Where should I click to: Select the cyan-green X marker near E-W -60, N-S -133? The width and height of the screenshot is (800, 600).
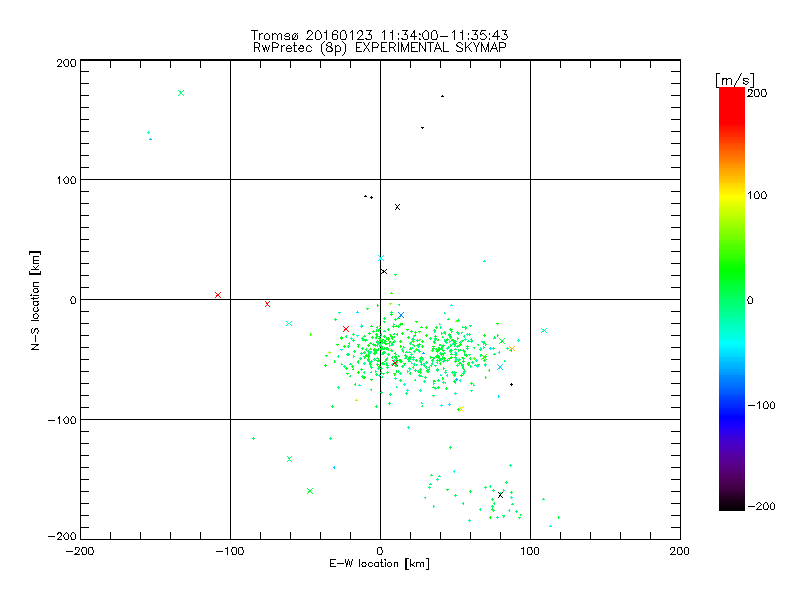tap(289, 459)
